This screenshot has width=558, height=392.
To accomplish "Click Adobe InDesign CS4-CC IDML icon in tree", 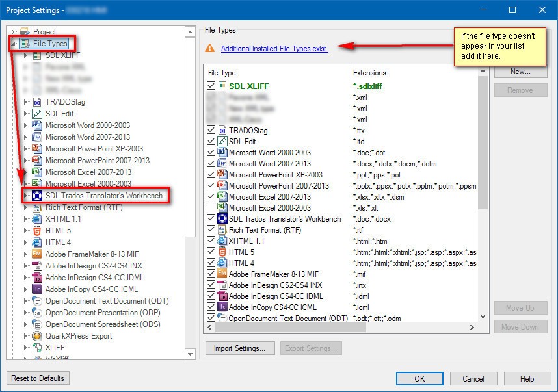I will coord(36,278).
